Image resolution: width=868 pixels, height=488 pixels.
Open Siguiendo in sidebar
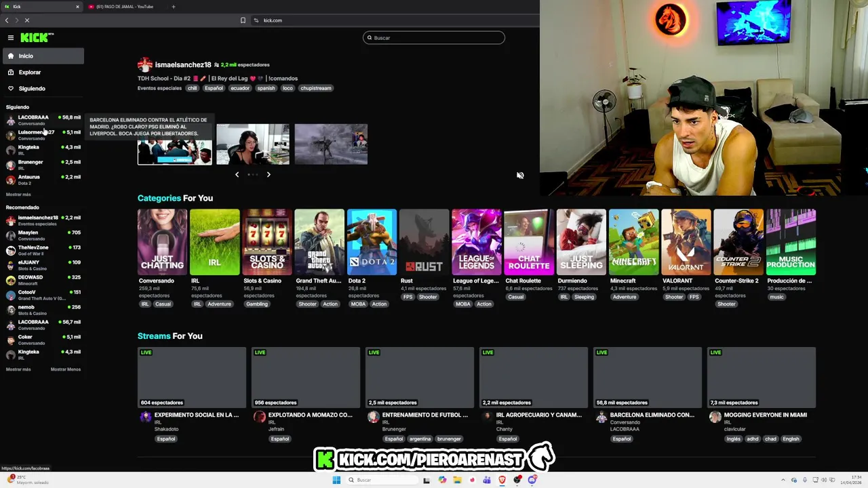pyautogui.click(x=43, y=89)
